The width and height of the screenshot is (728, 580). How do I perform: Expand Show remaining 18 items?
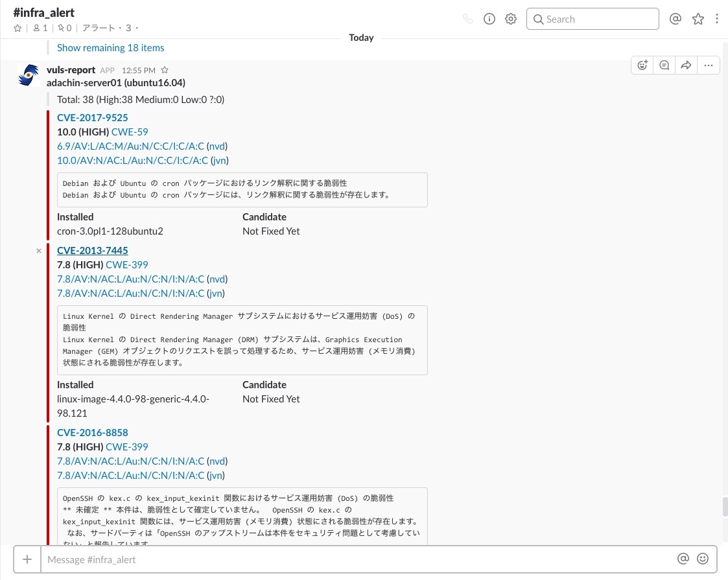[110, 48]
